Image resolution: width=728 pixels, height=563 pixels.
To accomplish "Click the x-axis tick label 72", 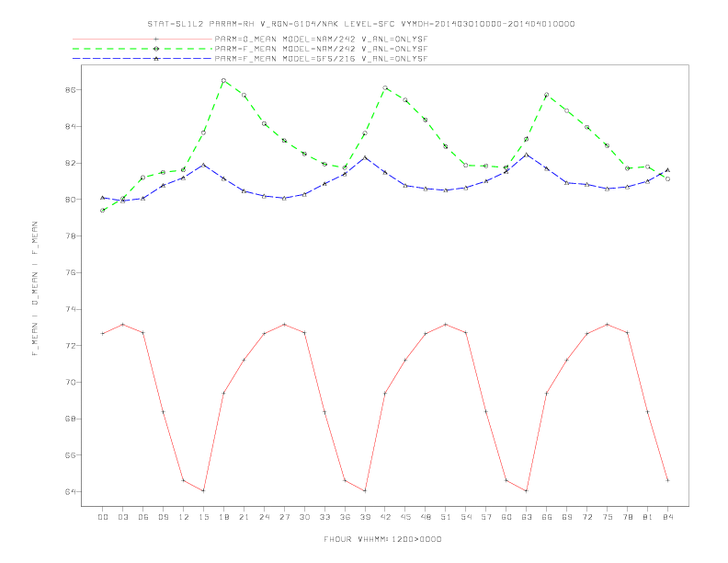I will (x=586, y=517).
